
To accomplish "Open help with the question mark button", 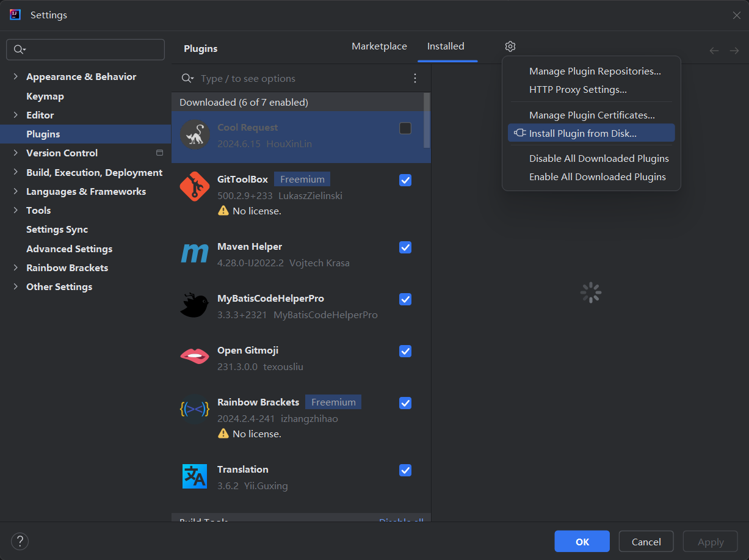I will pyautogui.click(x=20, y=541).
